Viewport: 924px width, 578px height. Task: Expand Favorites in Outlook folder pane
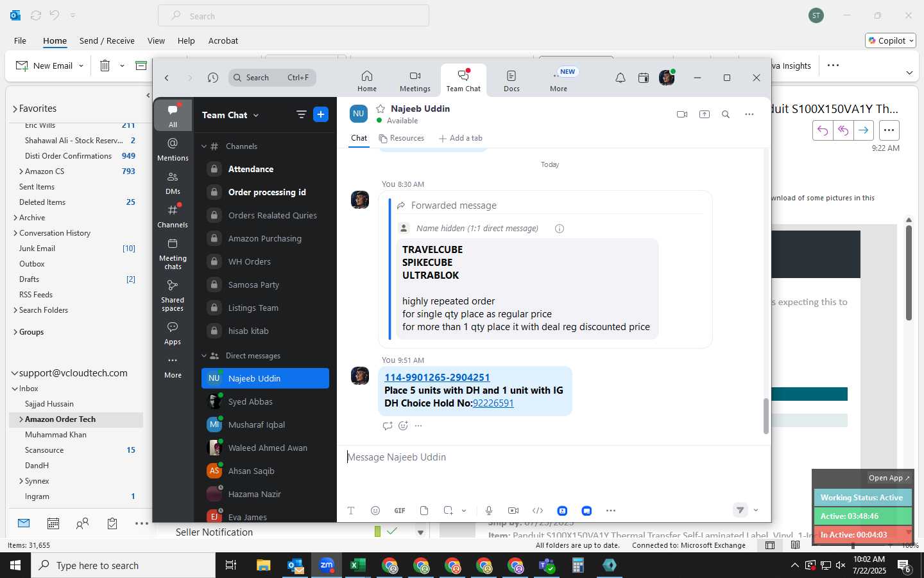pyautogui.click(x=15, y=109)
